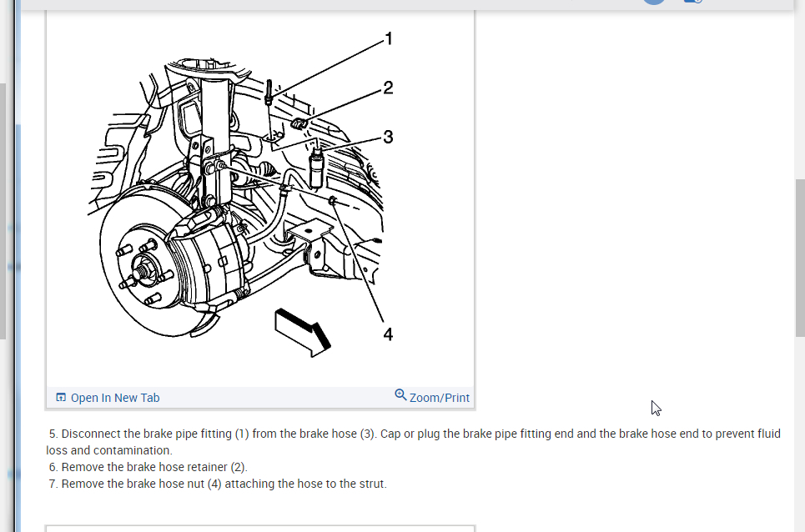Click the step 5 'Disconnect the brake pipe fitting' text
Image resolution: width=805 pixels, height=532 pixels.
(x=413, y=442)
